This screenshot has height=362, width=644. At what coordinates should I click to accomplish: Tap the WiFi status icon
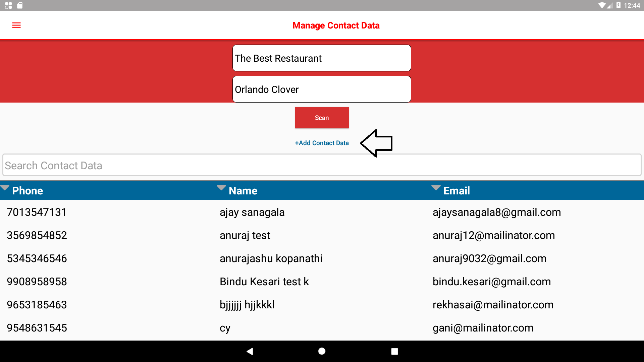coord(602,5)
